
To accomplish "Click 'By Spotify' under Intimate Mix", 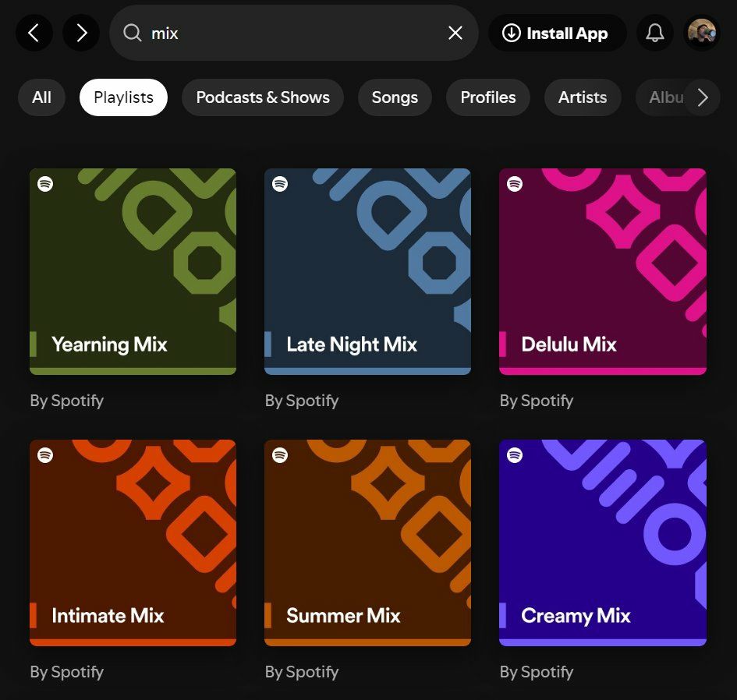I will [67, 672].
